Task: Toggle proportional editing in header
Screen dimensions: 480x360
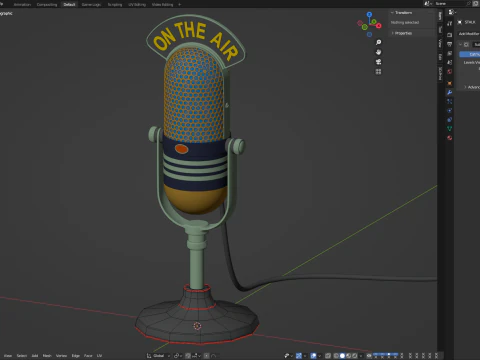Action: tap(207, 356)
